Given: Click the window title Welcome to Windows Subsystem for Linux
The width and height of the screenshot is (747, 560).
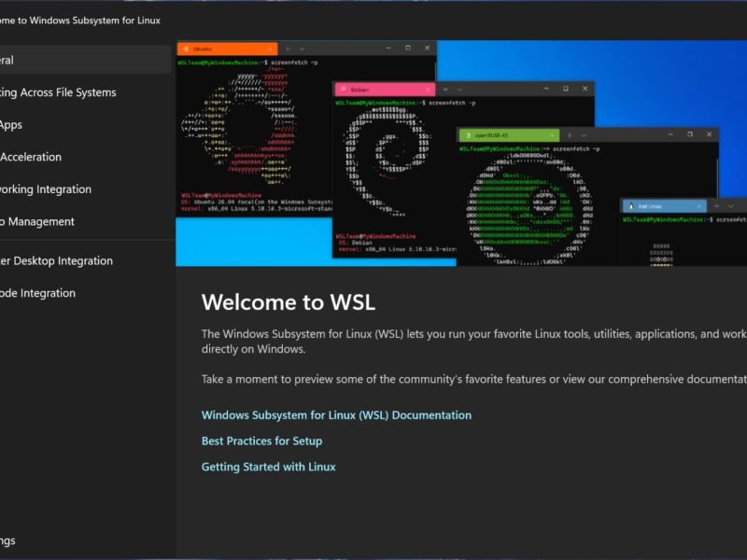Looking at the screenshot, I should point(80,21).
